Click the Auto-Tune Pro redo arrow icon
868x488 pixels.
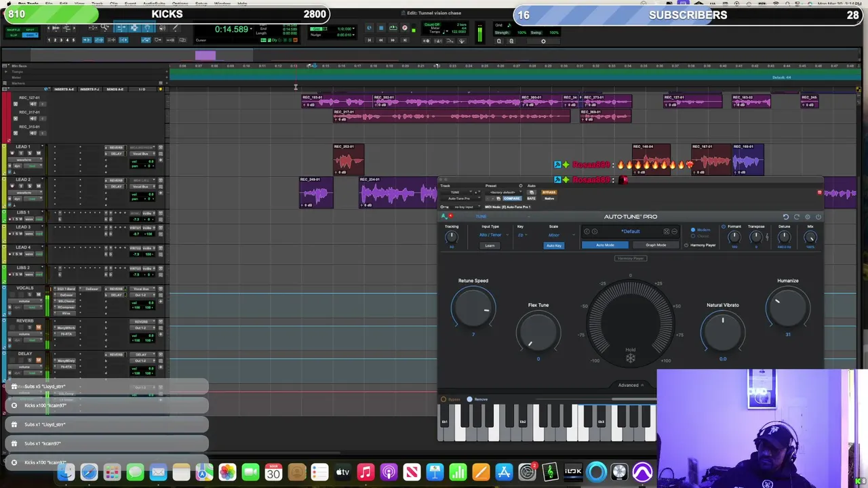797,217
